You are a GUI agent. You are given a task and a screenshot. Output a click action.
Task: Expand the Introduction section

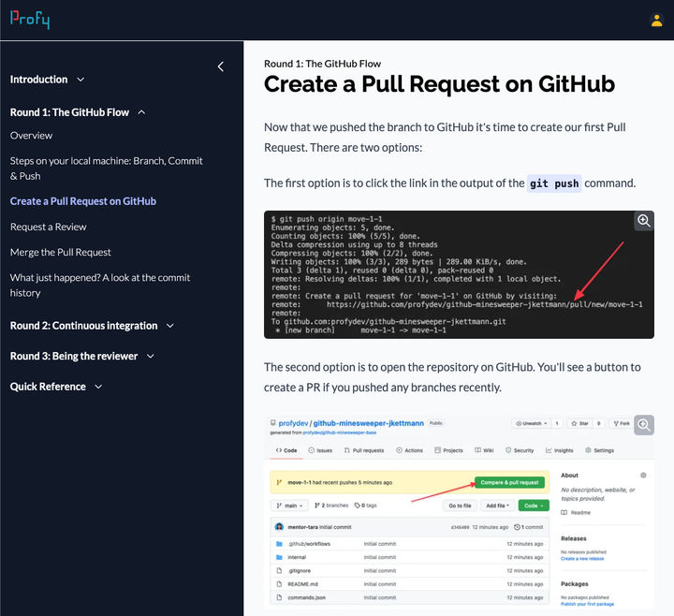(48, 80)
